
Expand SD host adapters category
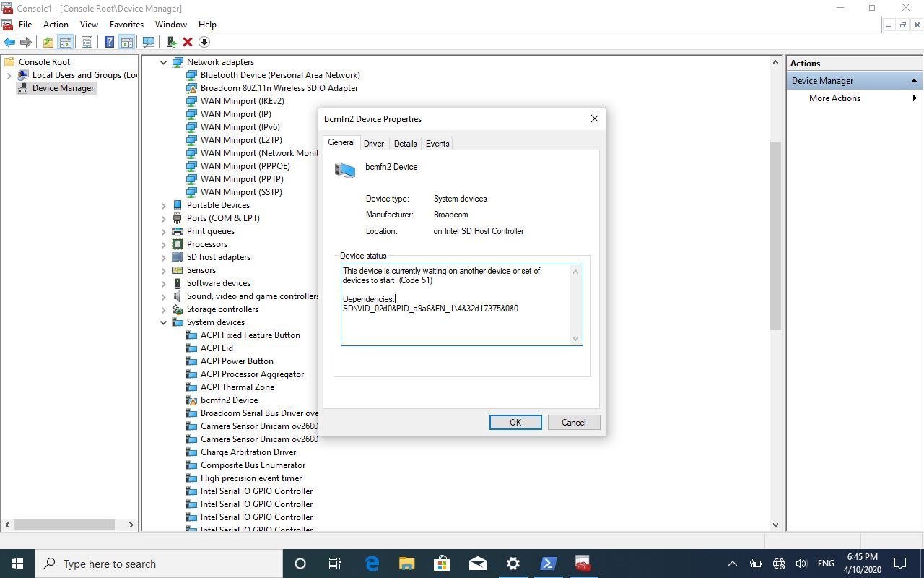coord(164,257)
